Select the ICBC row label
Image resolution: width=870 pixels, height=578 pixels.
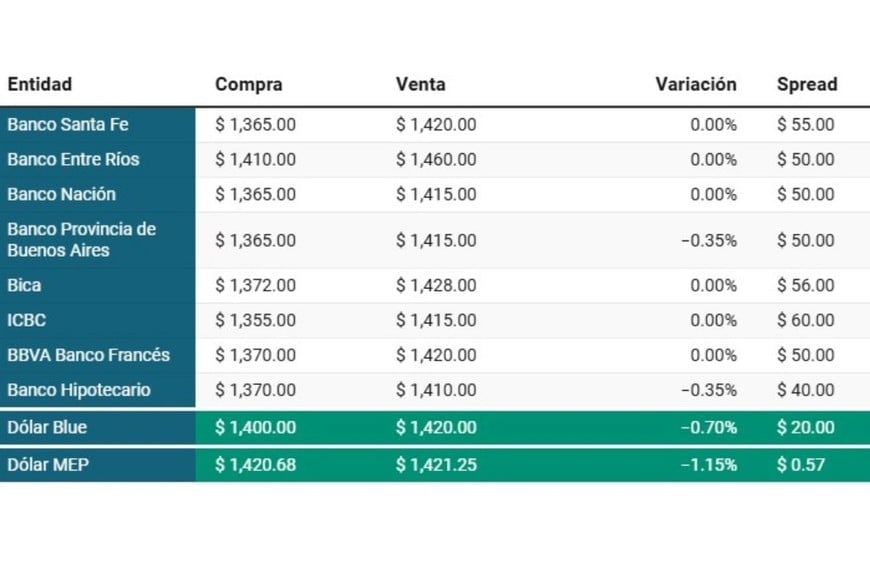tap(27, 321)
